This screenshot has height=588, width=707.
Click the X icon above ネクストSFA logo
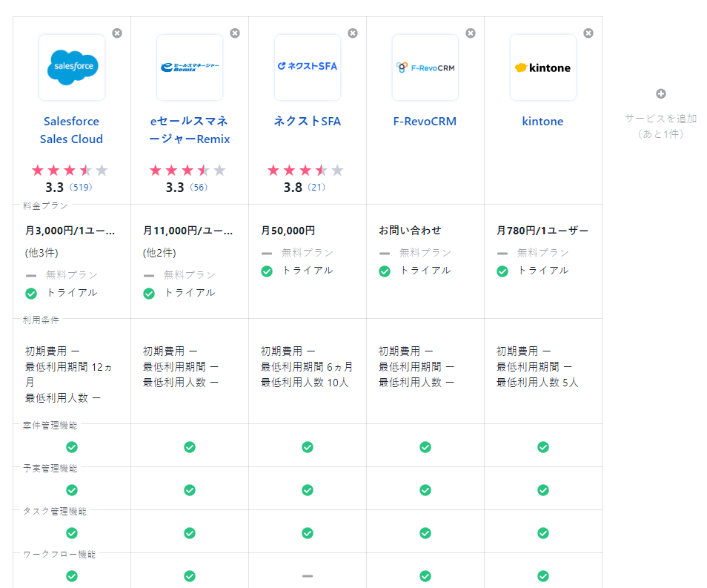pyautogui.click(x=353, y=33)
